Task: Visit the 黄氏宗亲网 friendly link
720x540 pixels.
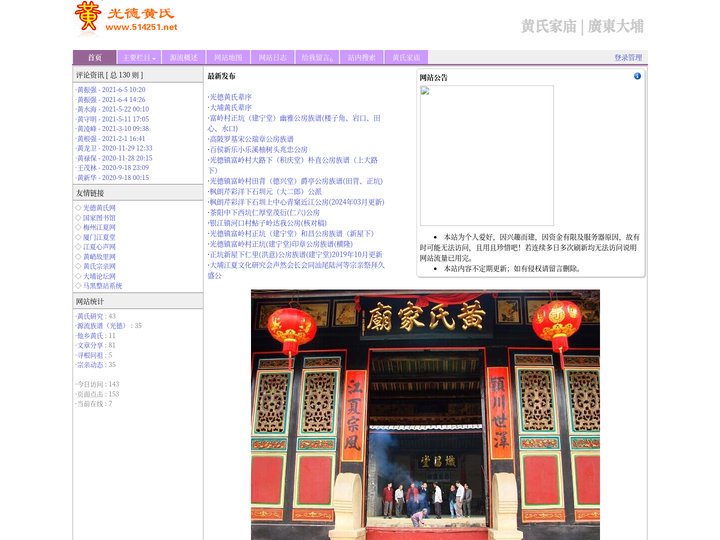Action: pyautogui.click(x=99, y=266)
